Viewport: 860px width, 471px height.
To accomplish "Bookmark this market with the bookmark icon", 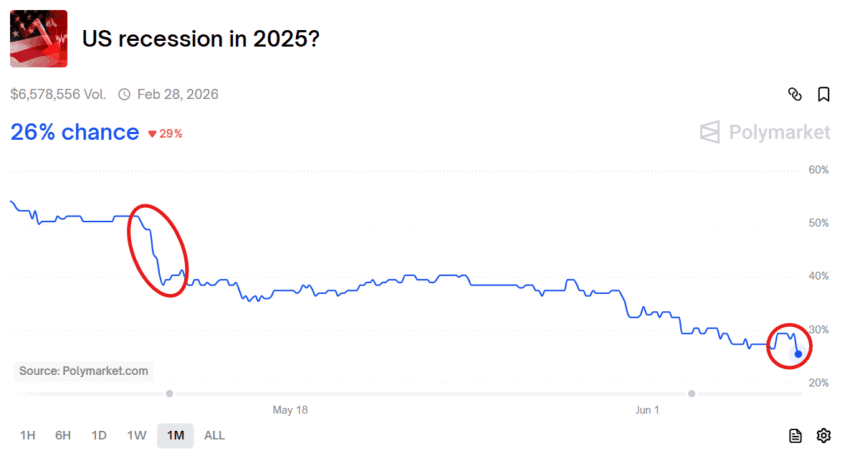I will point(824,95).
